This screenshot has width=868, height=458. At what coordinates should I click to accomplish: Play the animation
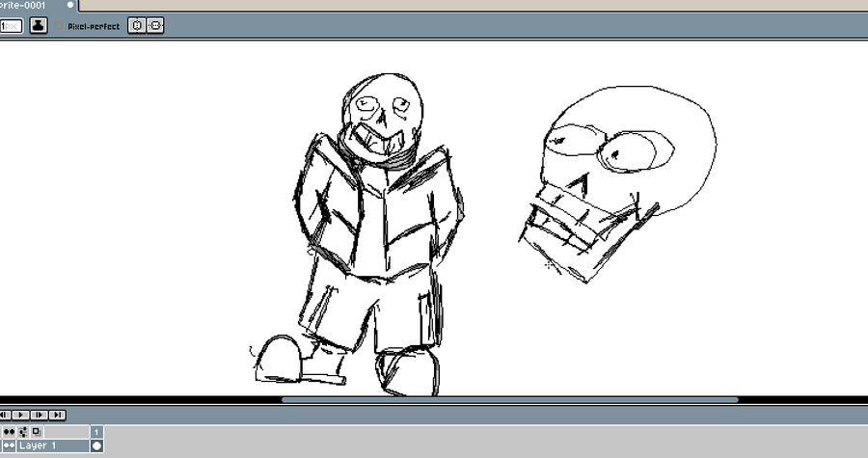pyautogui.click(x=20, y=415)
